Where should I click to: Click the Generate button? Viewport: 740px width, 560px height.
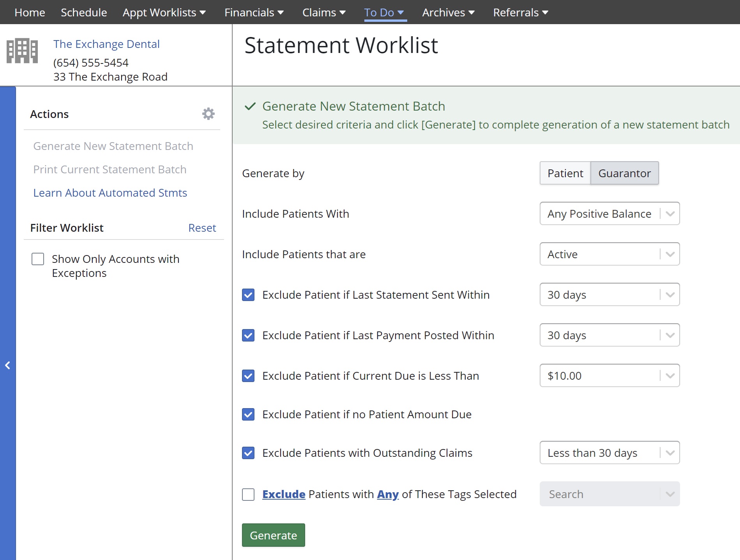pos(273,535)
